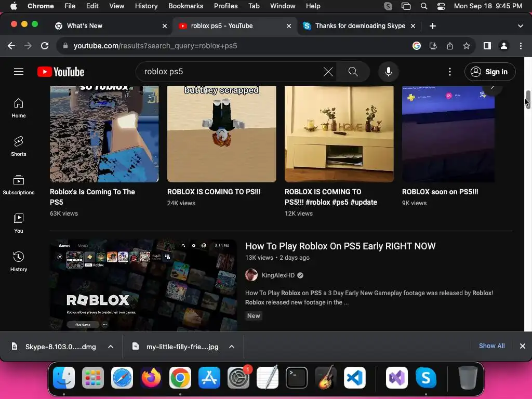This screenshot has height=399, width=532.
Task: Switch to Thanks for downloading Skype tab
Action: pos(360,26)
